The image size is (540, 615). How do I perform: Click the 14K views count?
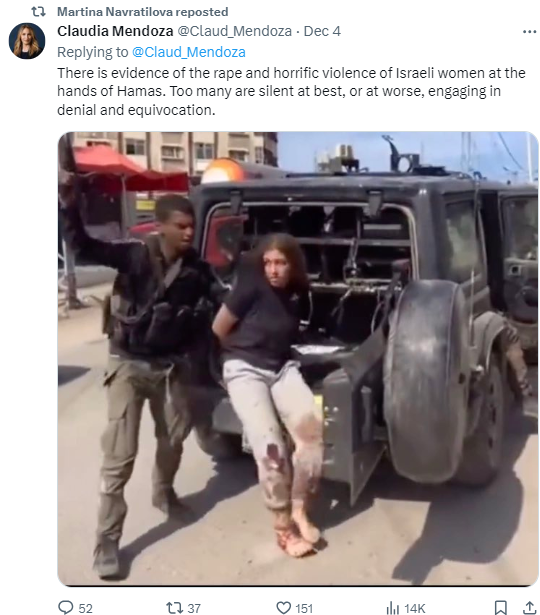[x=414, y=608]
